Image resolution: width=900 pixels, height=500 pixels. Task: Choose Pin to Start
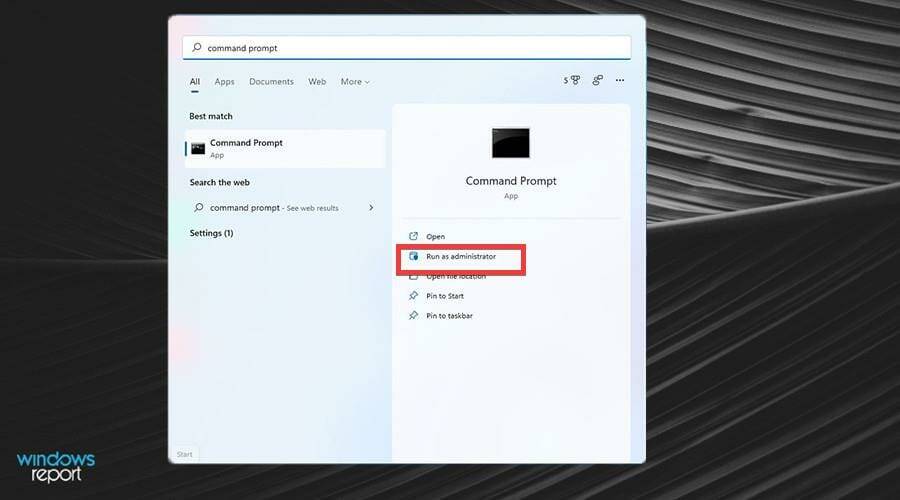coord(445,296)
